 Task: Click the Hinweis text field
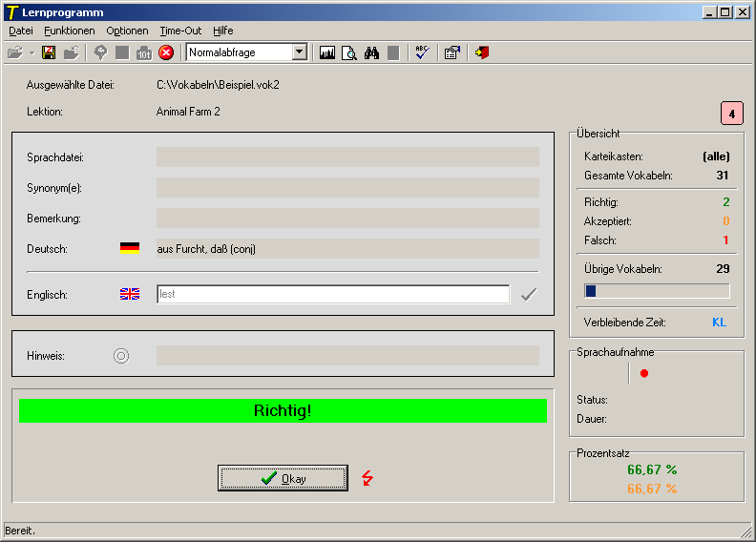point(347,356)
